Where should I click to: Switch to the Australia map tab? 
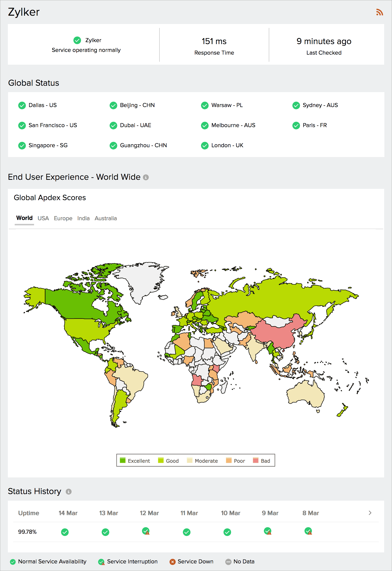click(106, 219)
